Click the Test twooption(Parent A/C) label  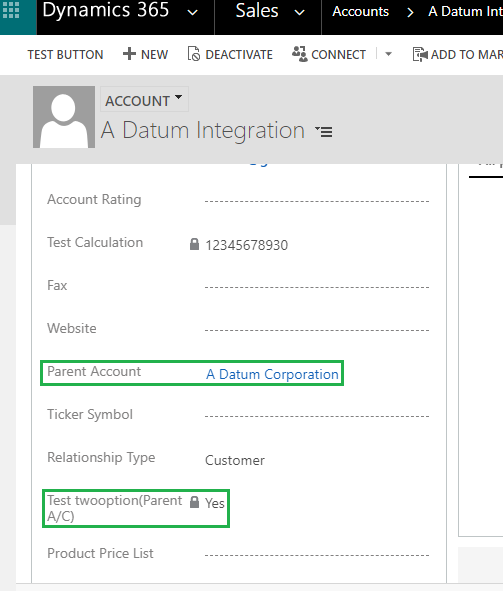click(x=115, y=508)
